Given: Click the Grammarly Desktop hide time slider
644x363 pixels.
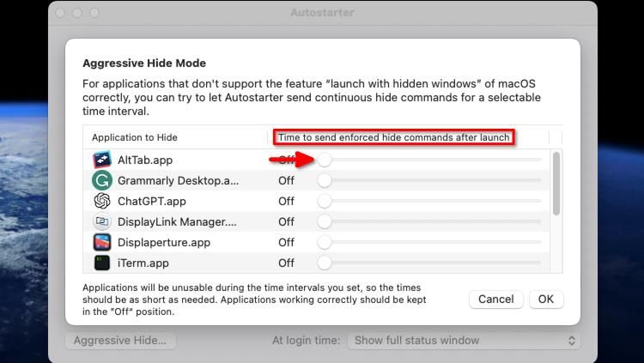Looking at the screenshot, I should [325, 180].
